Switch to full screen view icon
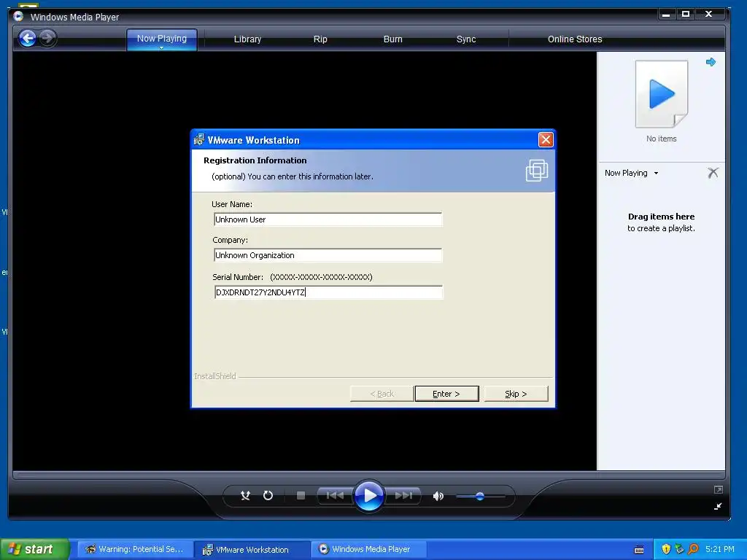The width and height of the screenshot is (747, 560). pyautogui.click(x=718, y=489)
